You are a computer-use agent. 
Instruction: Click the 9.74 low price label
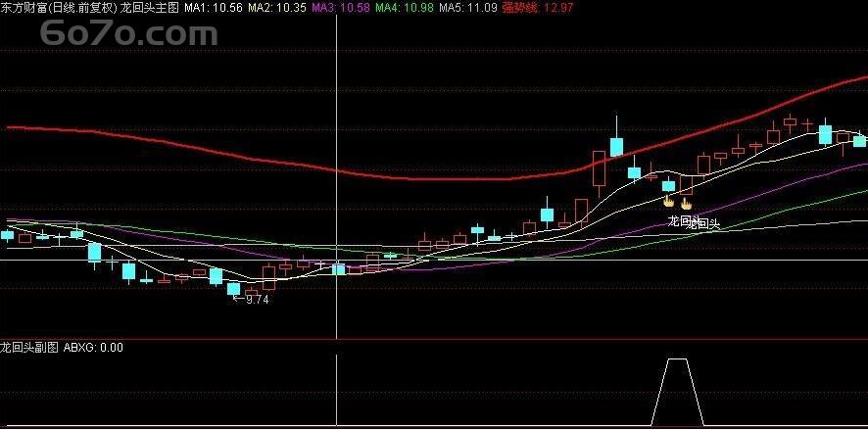(257, 300)
